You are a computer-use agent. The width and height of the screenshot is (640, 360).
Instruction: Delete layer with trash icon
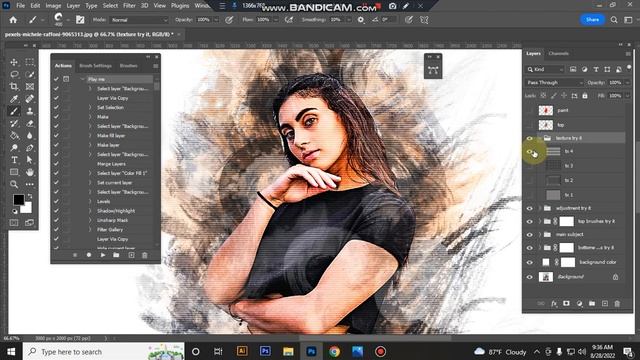click(617, 304)
